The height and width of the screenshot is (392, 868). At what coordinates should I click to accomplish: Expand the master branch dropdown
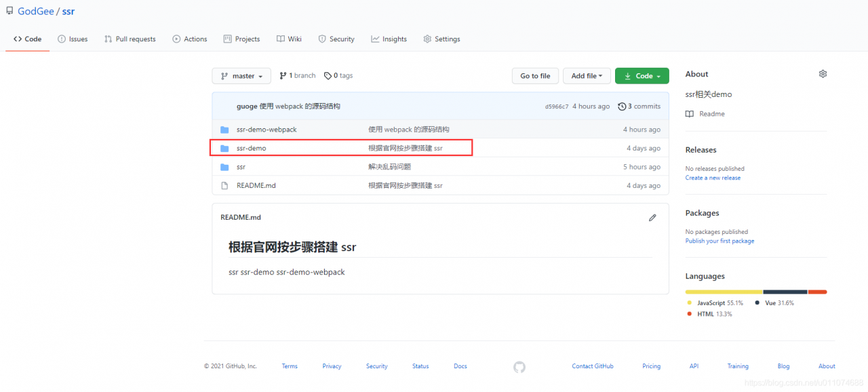click(241, 76)
